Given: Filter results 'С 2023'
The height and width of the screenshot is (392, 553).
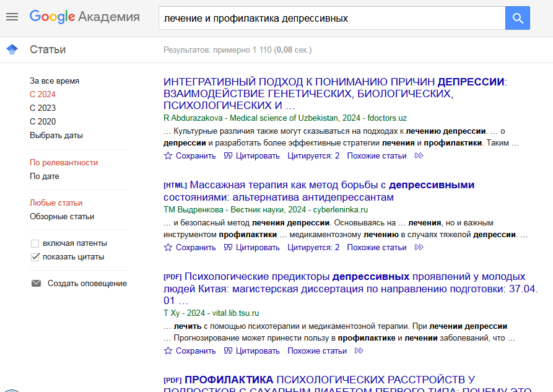Looking at the screenshot, I should tap(43, 108).
